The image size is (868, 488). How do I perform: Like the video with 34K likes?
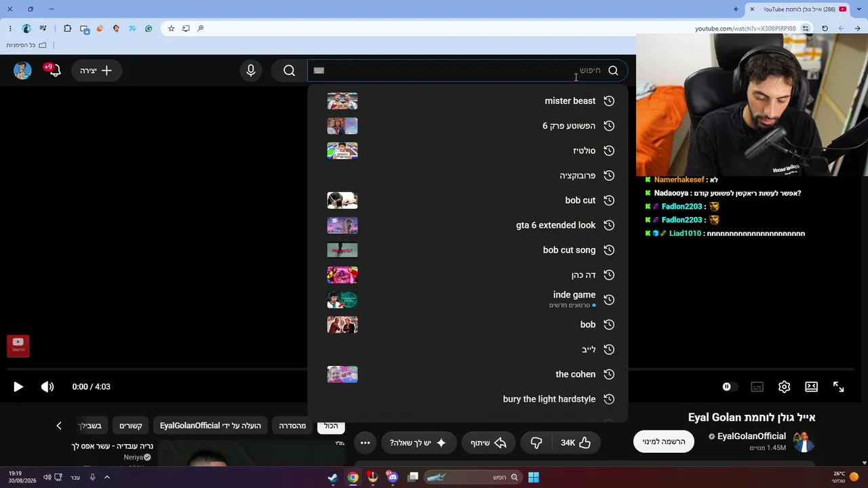[576, 443]
